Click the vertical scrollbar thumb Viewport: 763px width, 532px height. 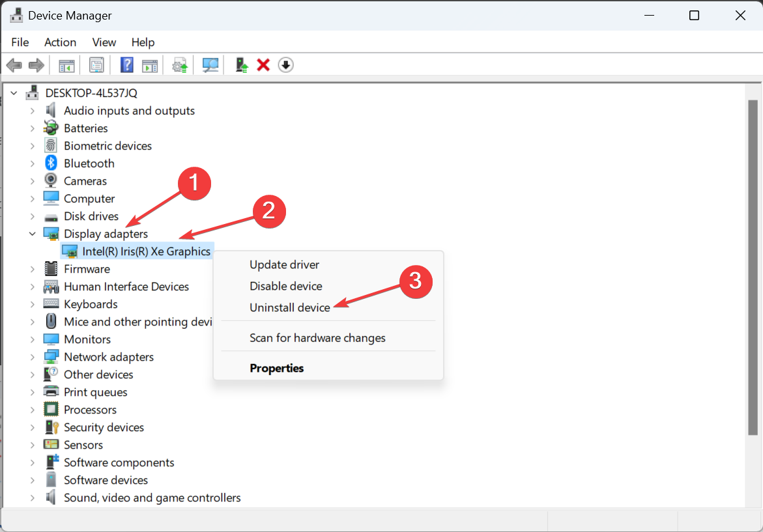click(753, 268)
